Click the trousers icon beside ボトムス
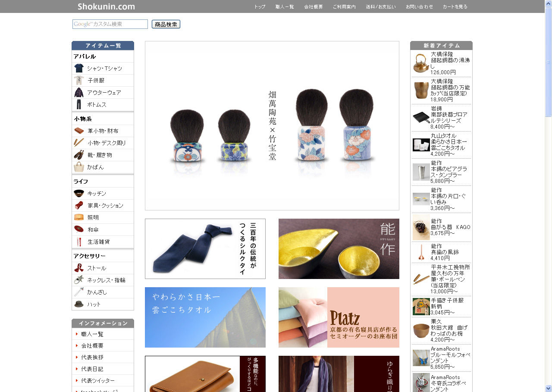The image size is (552, 392). click(x=79, y=104)
